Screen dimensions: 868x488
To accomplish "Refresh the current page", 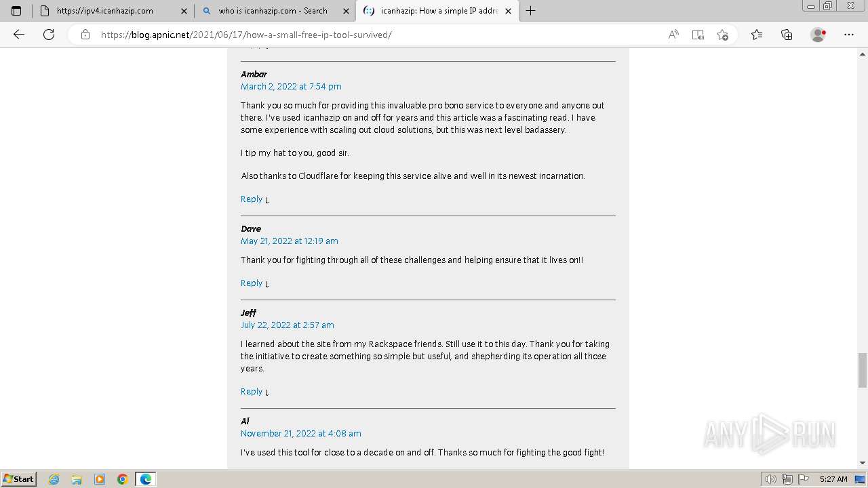I will click(49, 35).
